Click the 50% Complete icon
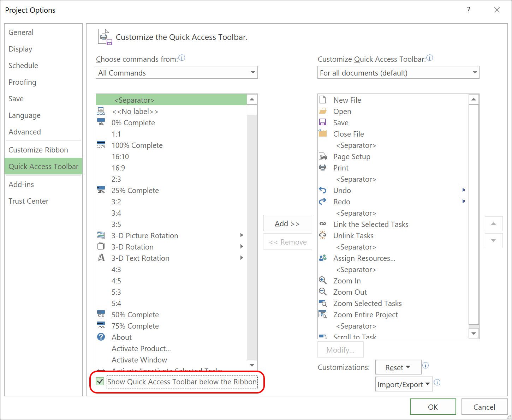The image size is (512, 420). coord(101,314)
